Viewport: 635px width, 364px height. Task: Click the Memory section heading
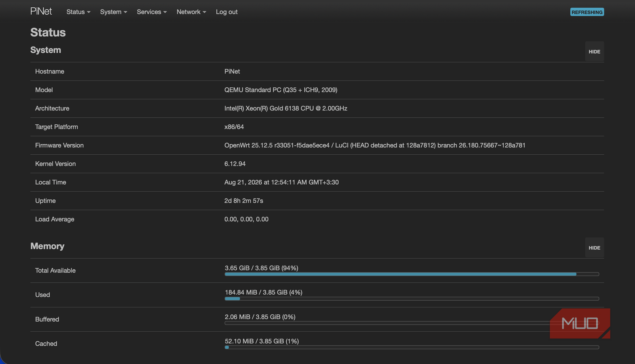[x=47, y=246]
